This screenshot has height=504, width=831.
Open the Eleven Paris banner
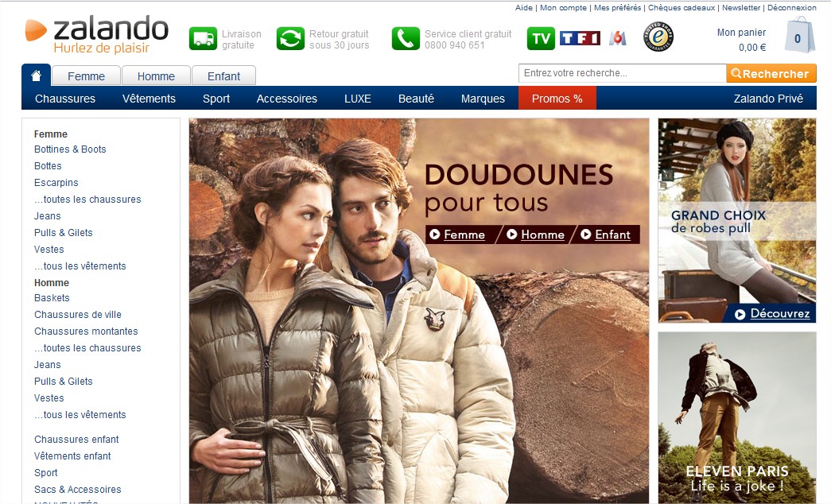point(736,417)
